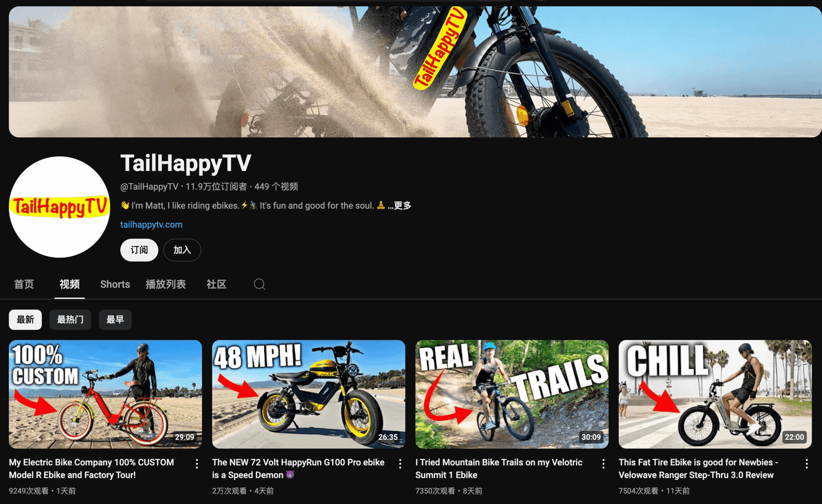This screenshot has width=822, height=504.
Task: Click the '2万次观看 • 4天前' metadata
Action: tap(243, 491)
